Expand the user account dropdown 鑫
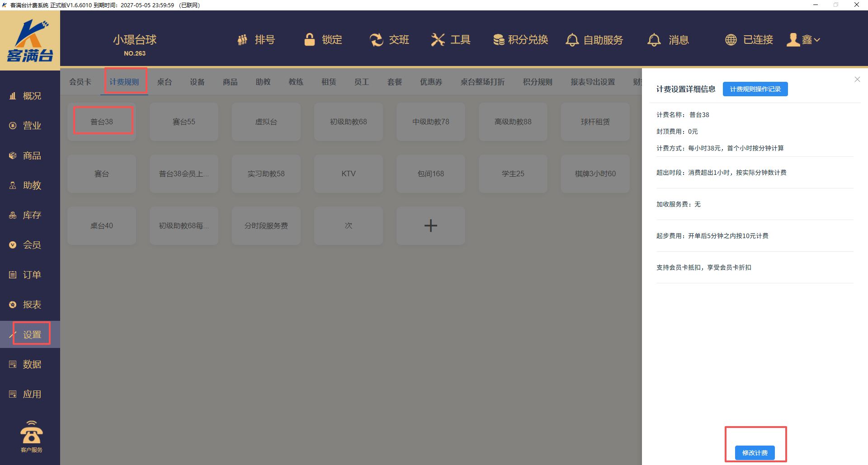The height and width of the screenshot is (465, 868). coord(804,40)
